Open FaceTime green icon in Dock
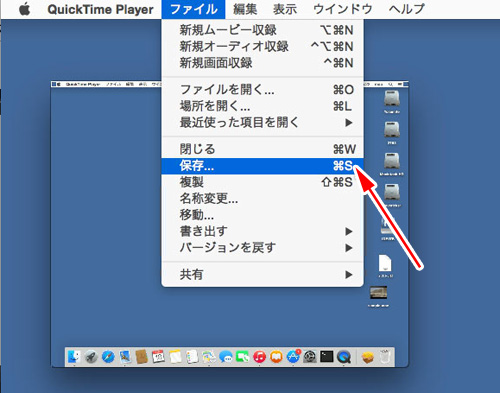This screenshot has width=500, height=393. pos(243,357)
